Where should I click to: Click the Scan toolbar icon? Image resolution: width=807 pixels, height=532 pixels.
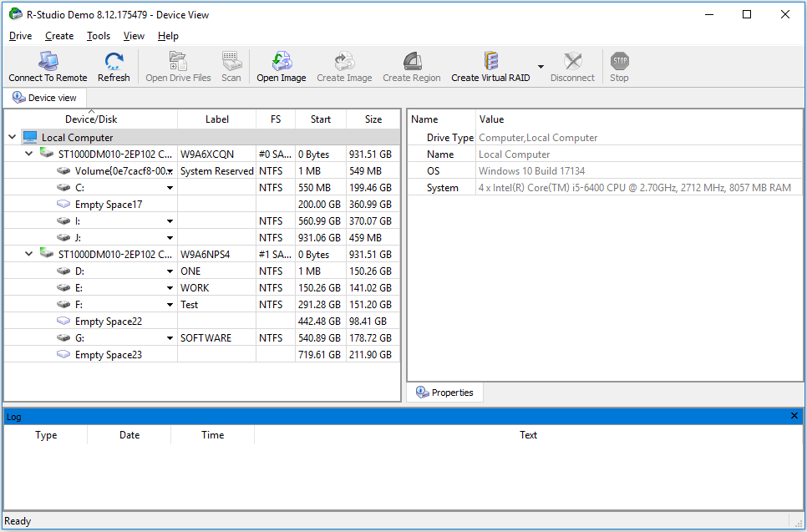click(x=231, y=61)
